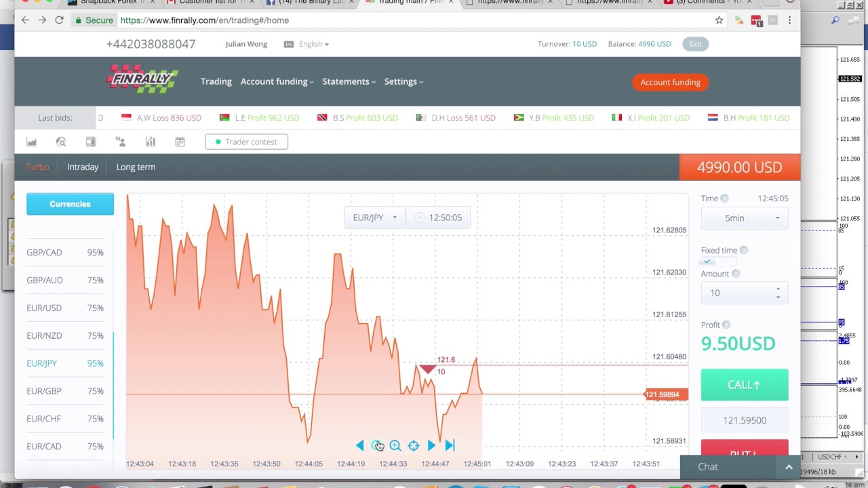Click the Time help question icon

pos(724,199)
